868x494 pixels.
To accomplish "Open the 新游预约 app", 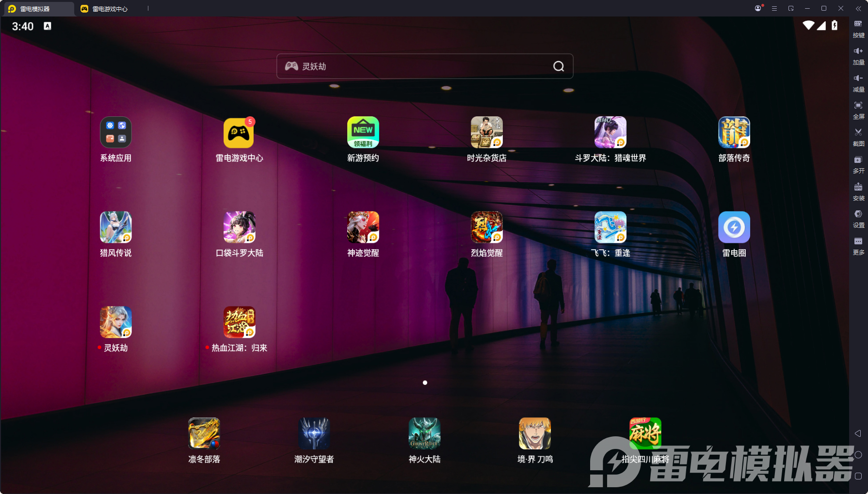I will 363,132.
